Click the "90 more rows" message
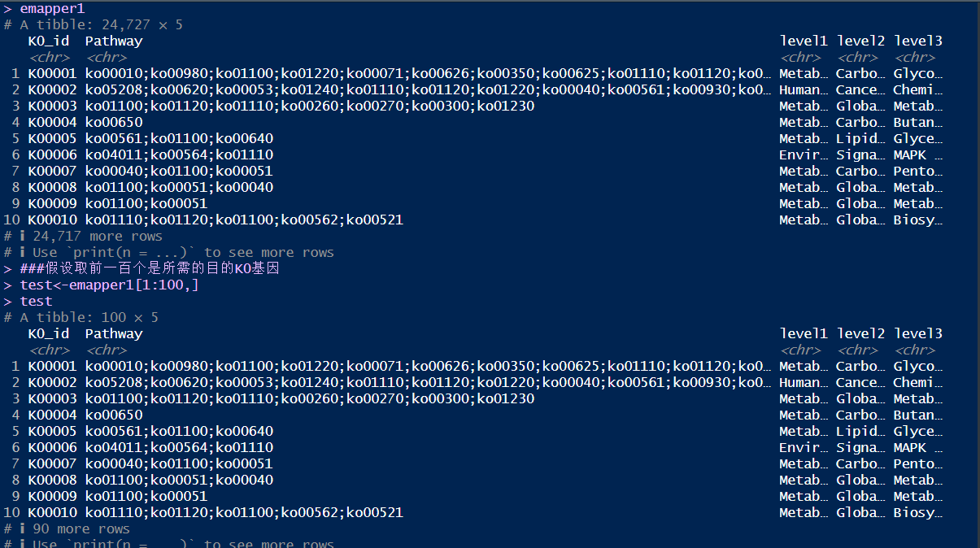Image resolution: width=980 pixels, height=548 pixels. click(81, 528)
